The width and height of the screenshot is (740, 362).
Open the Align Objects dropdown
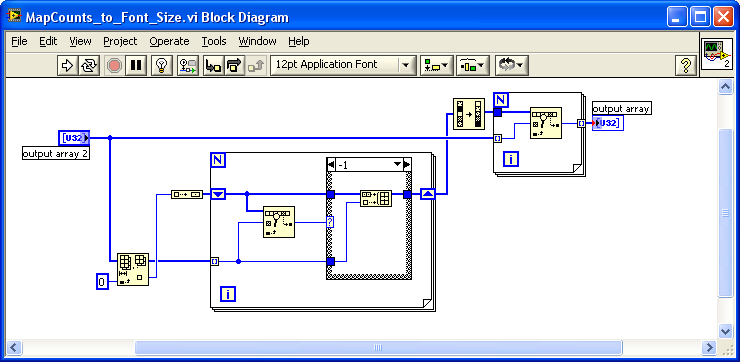point(437,65)
